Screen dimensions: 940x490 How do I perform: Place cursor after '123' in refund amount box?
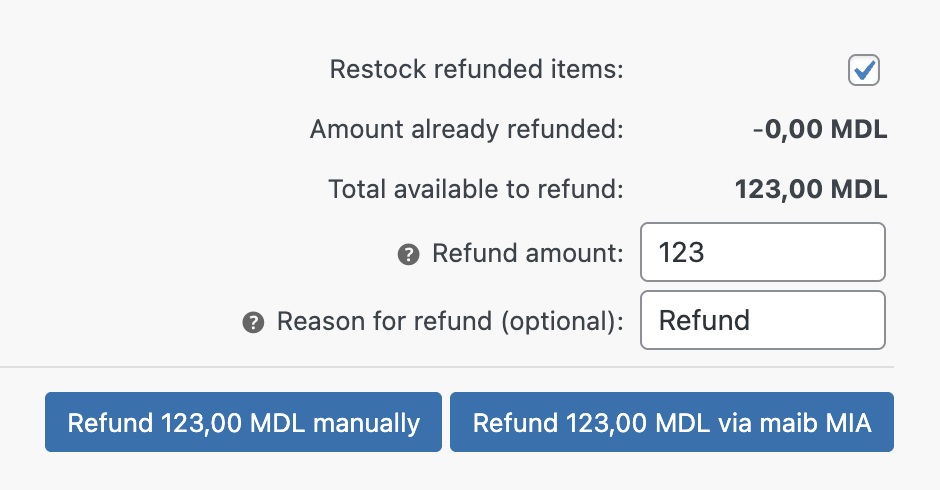coord(707,252)
